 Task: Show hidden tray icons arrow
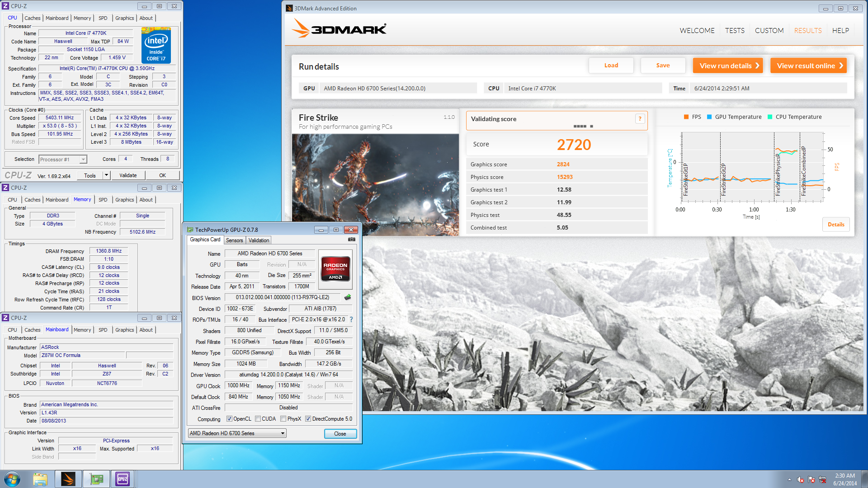click(x=789, y=480)
